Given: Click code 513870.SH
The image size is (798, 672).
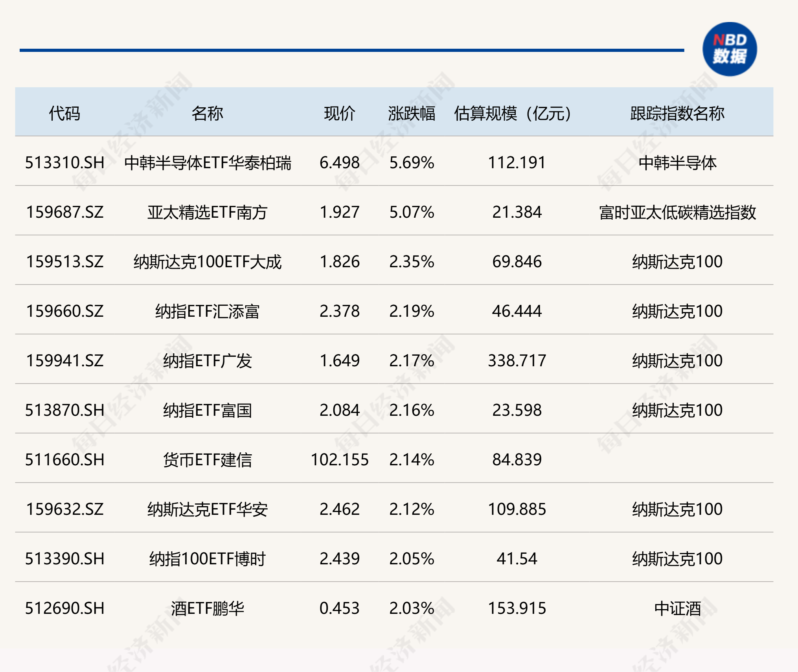Looking at the screenshot, I should click(x=65, y=410).
